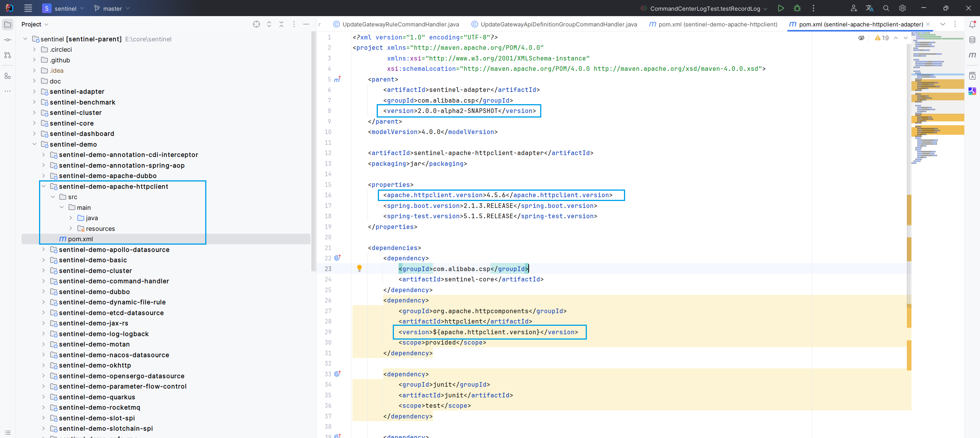The height and width of the screenshot is (438, 980).
Task: Open the Problems list icon bottom-left
Action: pyautogui.click(x=8, y=433)
